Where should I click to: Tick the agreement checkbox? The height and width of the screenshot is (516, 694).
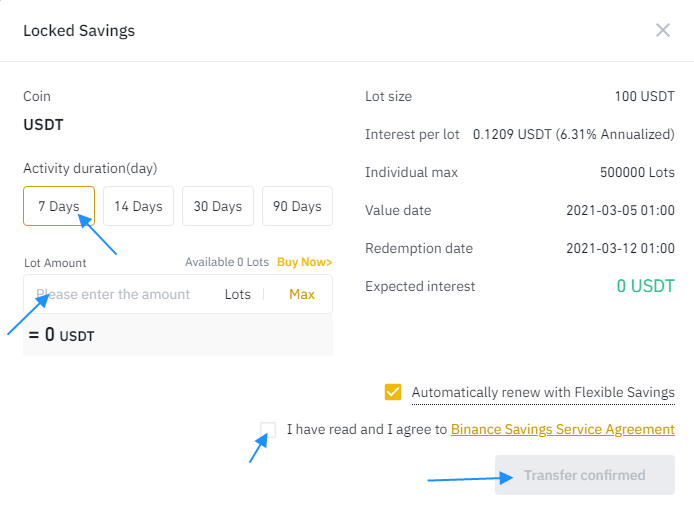click(x=268, y=430)
